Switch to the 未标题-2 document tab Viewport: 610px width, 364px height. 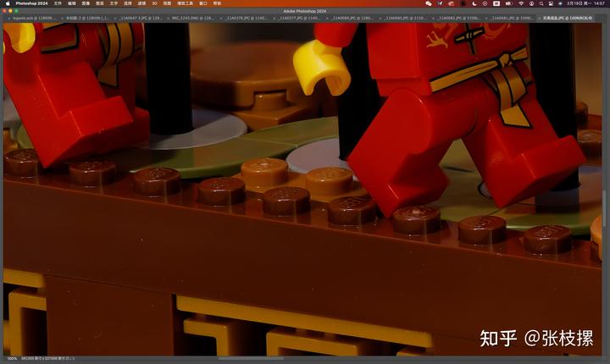(87, 18)
